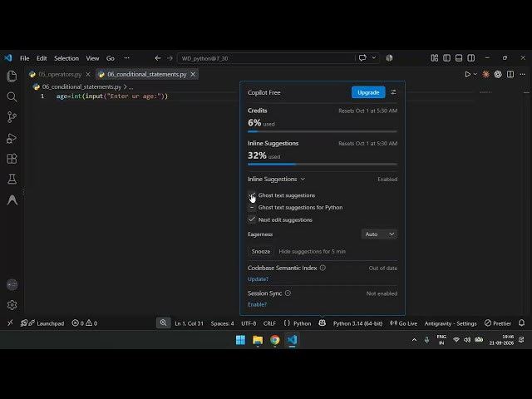Toggle the secondary side bar layout icon

tap(471, 58)
